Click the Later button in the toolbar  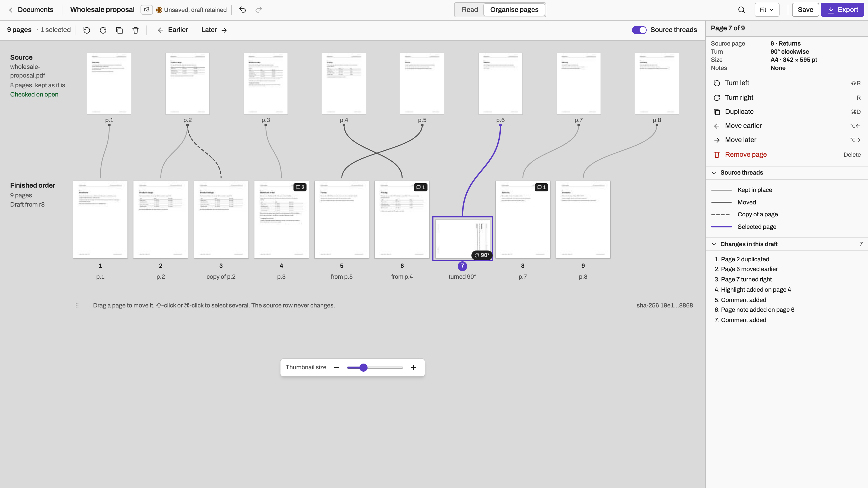pos(214,30)
